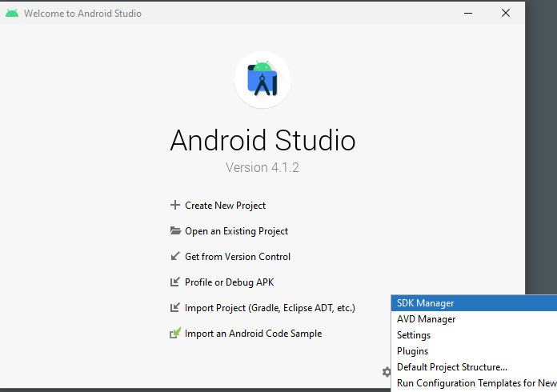Open an Existing Project

pos(236,231)
